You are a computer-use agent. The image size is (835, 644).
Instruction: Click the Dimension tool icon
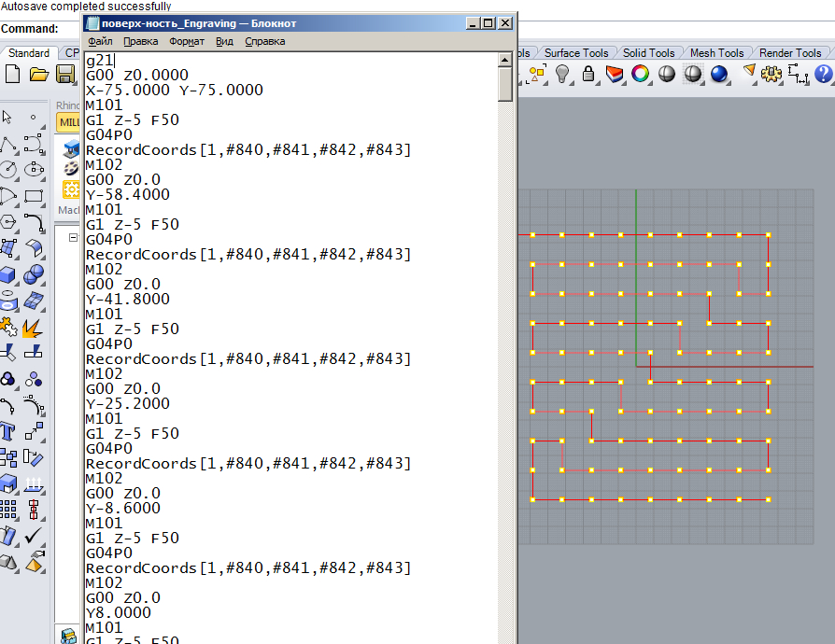[x=798, y=74]
